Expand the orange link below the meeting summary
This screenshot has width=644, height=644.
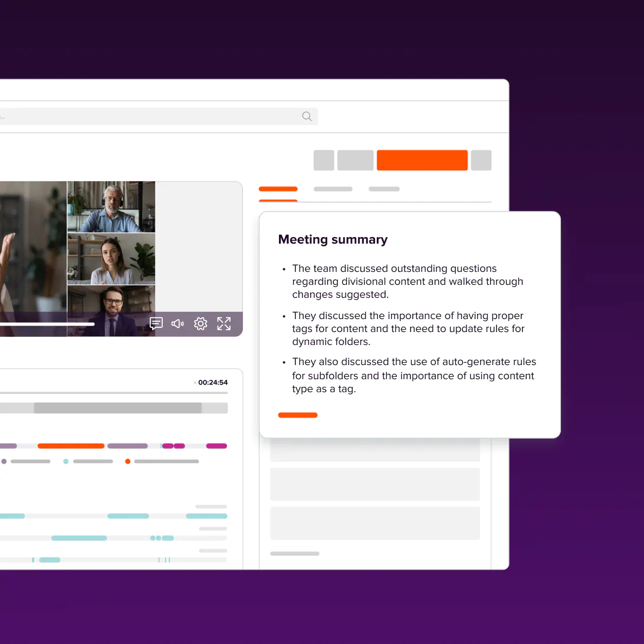point(298,415)
